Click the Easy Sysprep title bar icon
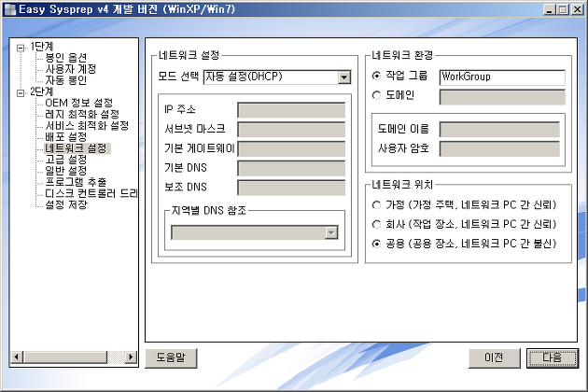Image resolution: width=588 pixels, height=392 pixels. (x=9, y=9)
